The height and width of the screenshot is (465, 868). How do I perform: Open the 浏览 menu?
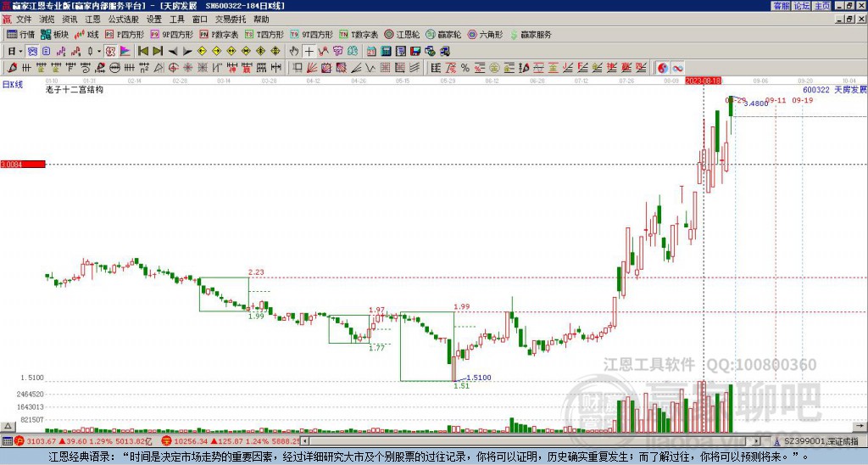(47, 20)
